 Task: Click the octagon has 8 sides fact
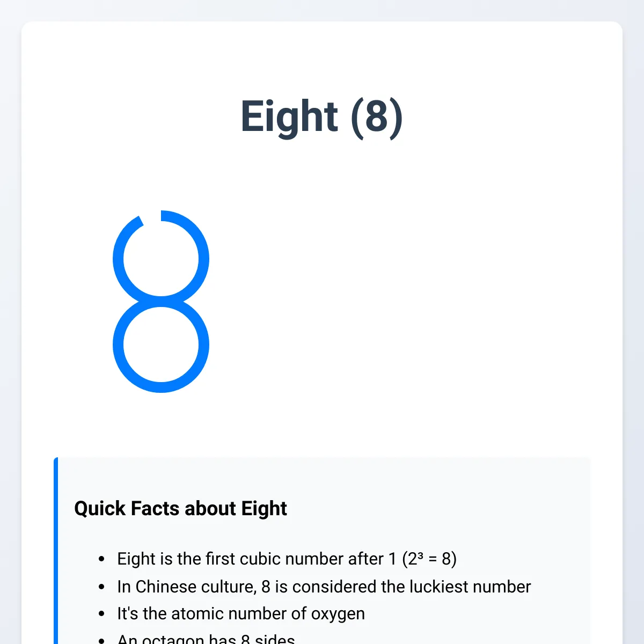click(206, 639)
